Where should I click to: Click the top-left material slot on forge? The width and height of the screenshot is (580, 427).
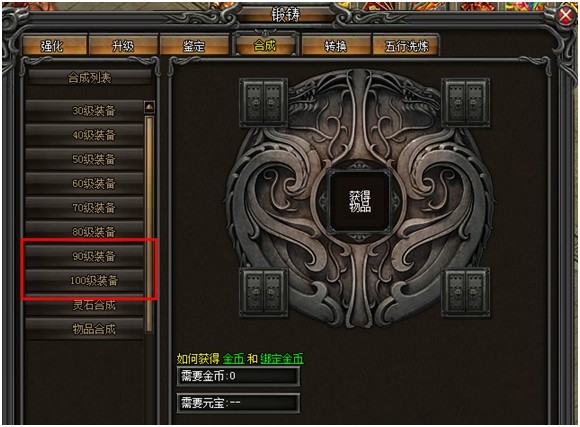pyautogui.click(x=263, y=102)
